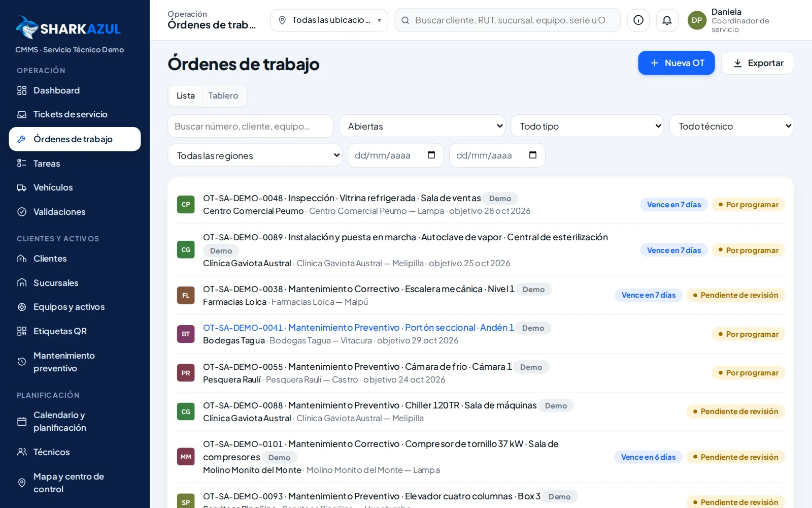
Task: Open work order OT-SA-DEMO-0088 Chiller row
Action: [481, 411]
